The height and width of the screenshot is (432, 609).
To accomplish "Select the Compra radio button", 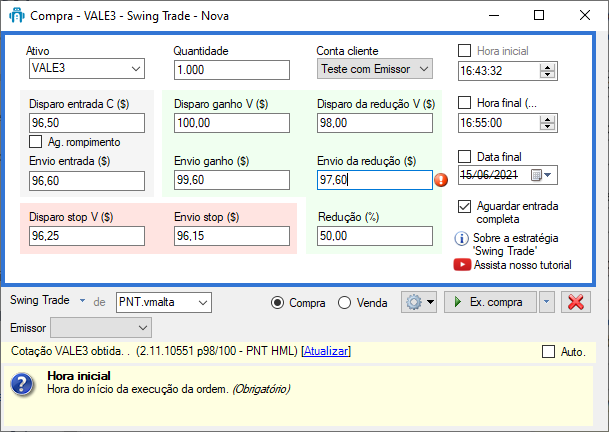I will (x=277, y=303).
